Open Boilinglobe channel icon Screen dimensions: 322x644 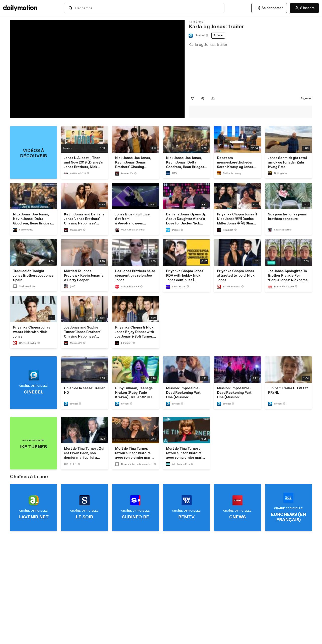[270, 173]
